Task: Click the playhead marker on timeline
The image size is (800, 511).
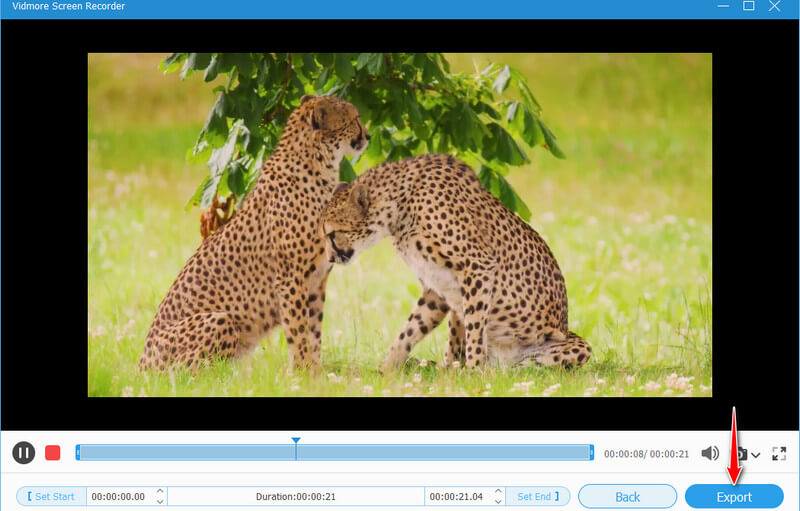Action: pyautogui.click(x=296, y=441)
